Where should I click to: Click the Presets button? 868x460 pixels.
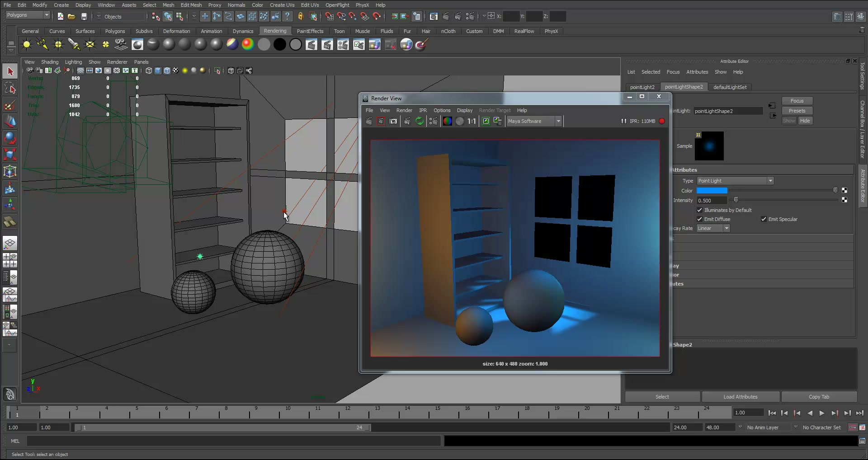[x=797, y=111]
